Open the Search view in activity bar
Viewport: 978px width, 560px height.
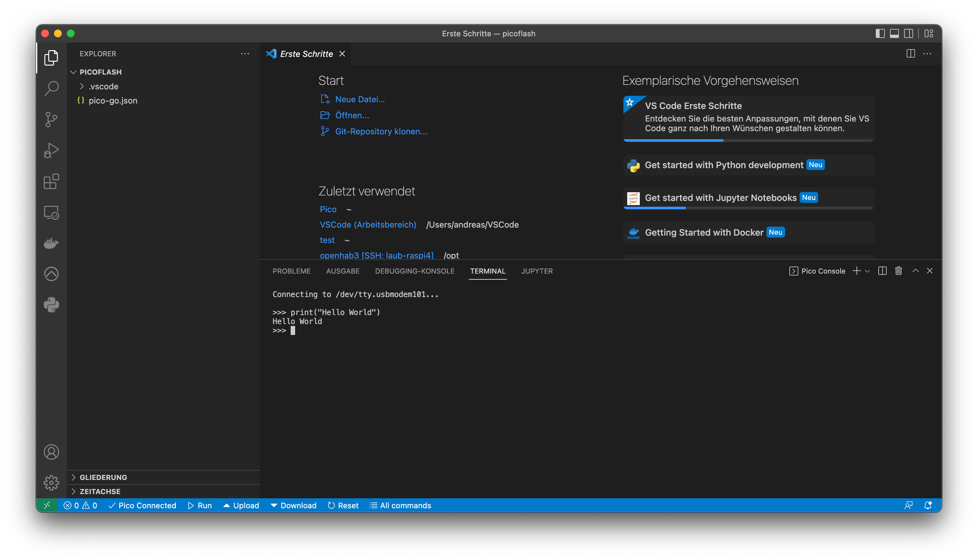pyautogui.click(x=51, y=88)
